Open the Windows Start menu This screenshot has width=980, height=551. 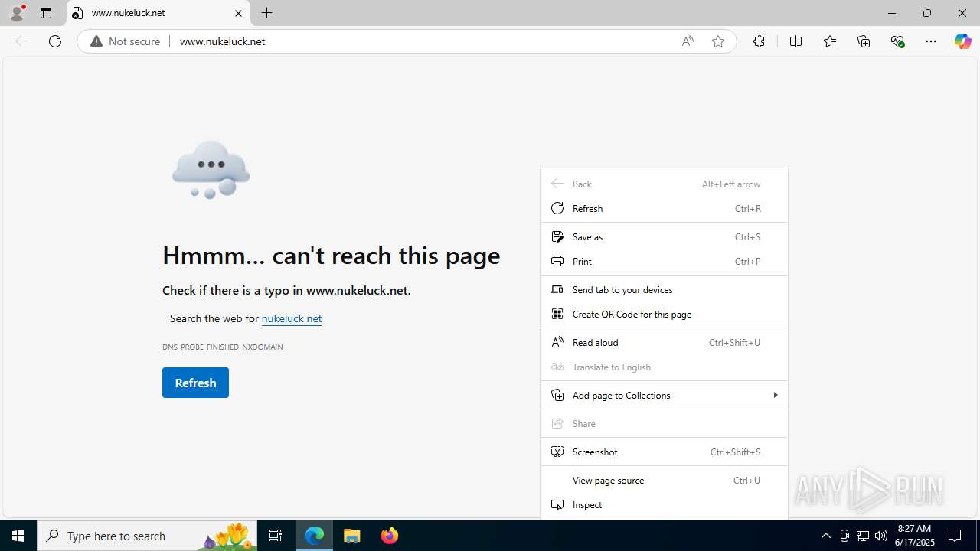18,536
